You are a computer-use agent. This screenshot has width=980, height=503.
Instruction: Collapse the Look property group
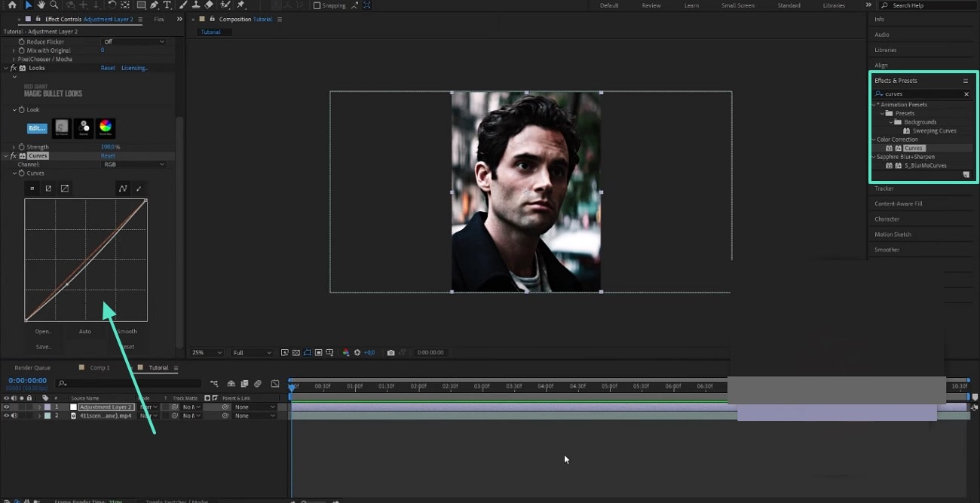(14, 110)
